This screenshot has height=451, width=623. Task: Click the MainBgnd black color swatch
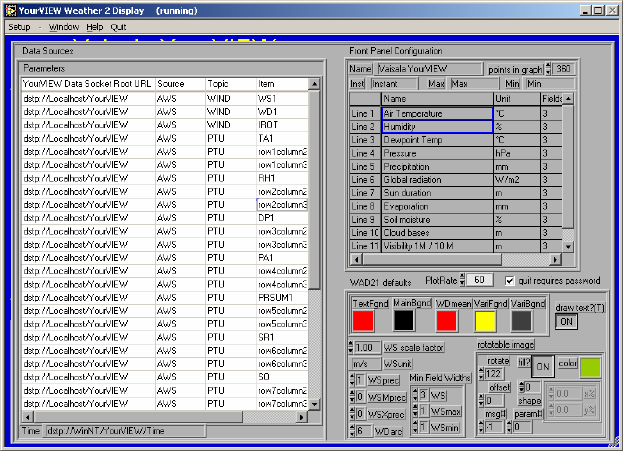404,320
